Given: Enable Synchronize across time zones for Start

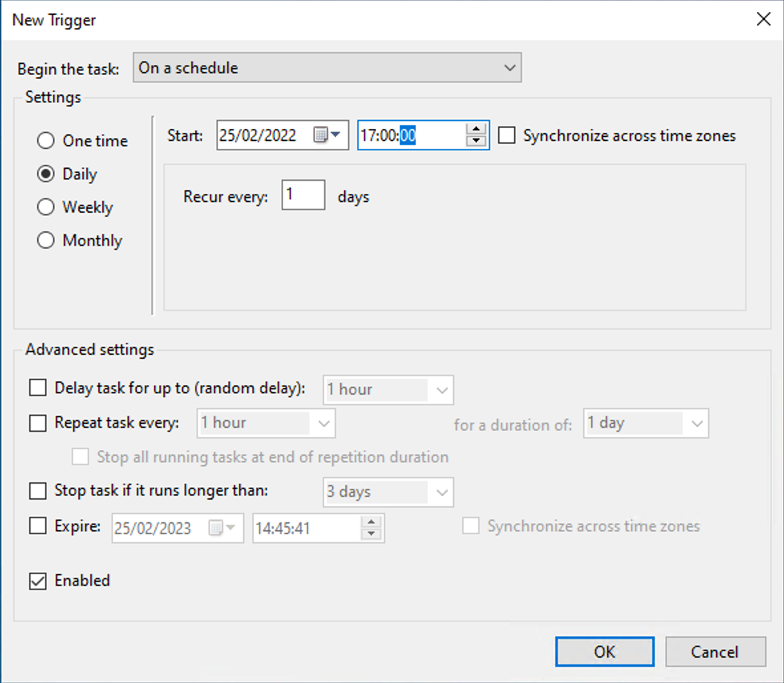Looking at the screenshot, I should point(506,136).
